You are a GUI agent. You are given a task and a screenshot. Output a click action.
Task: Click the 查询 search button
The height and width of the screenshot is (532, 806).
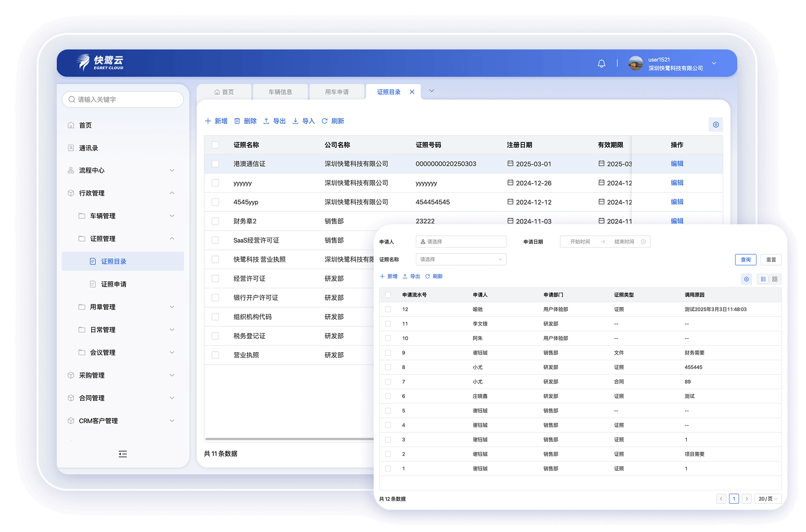tap(746, 260)
